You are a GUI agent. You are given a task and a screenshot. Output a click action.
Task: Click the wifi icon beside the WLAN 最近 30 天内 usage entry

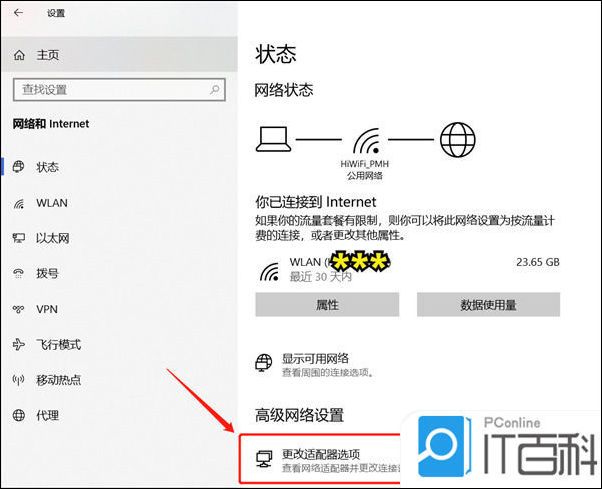click(270, 271)
